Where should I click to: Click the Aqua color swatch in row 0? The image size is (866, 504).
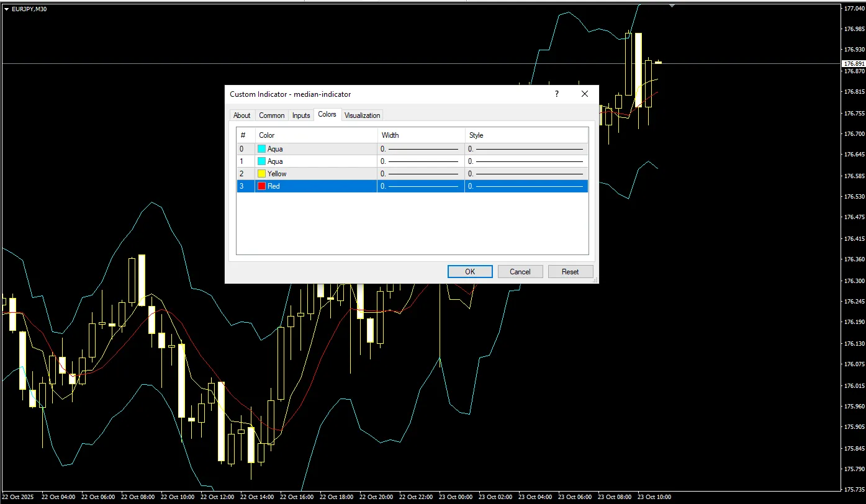click(261, 149)
